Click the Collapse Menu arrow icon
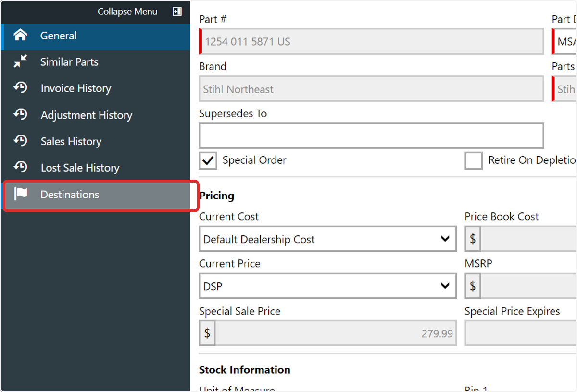577x392 pixels. click(x=177, y=12)
